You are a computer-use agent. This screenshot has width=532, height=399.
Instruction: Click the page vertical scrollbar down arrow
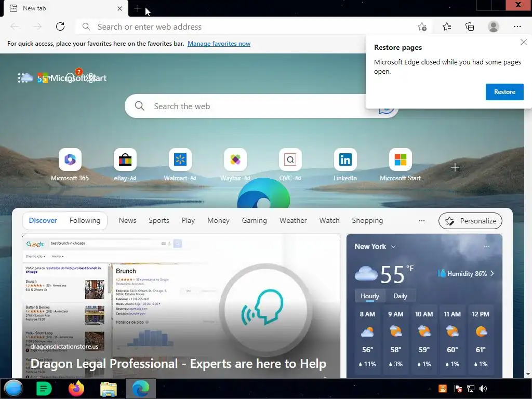528,374
